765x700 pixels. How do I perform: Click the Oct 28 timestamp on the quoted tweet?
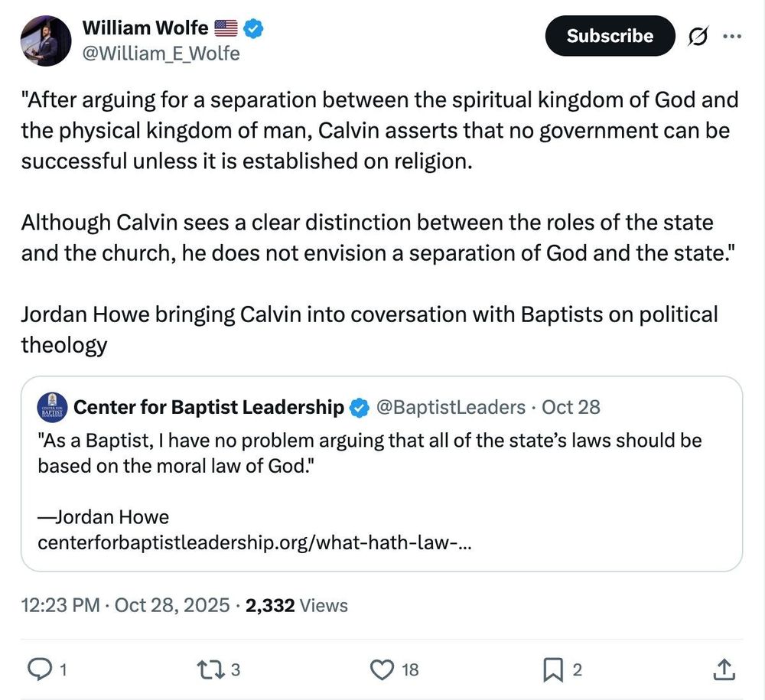click(570, 407)
